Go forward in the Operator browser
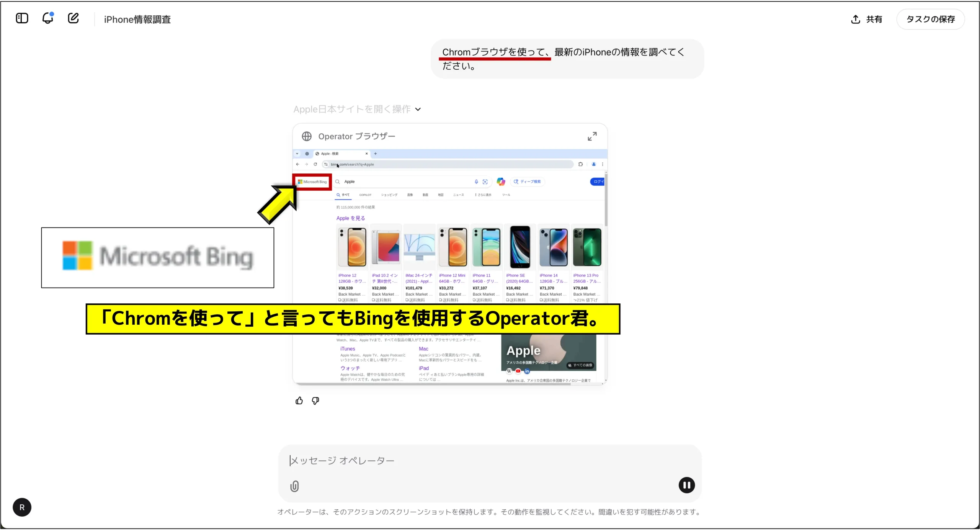The image size is (980, 530). (x=306, y=164)
